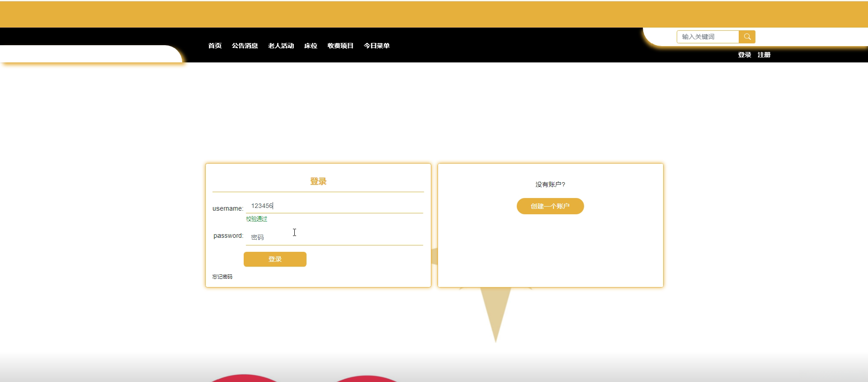This screenshot has height=382, width=868.
Task: Focus the keyword search box
Action: 708,37
